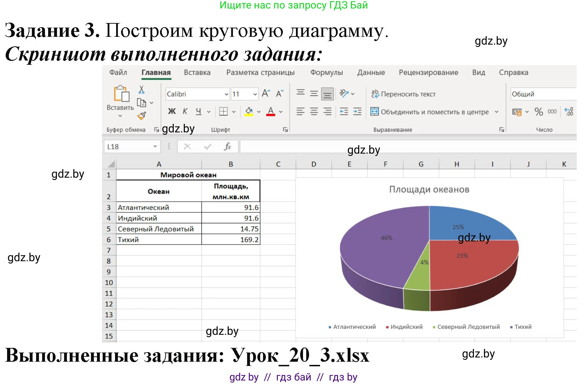Open the Файл menu

(118, 72)
